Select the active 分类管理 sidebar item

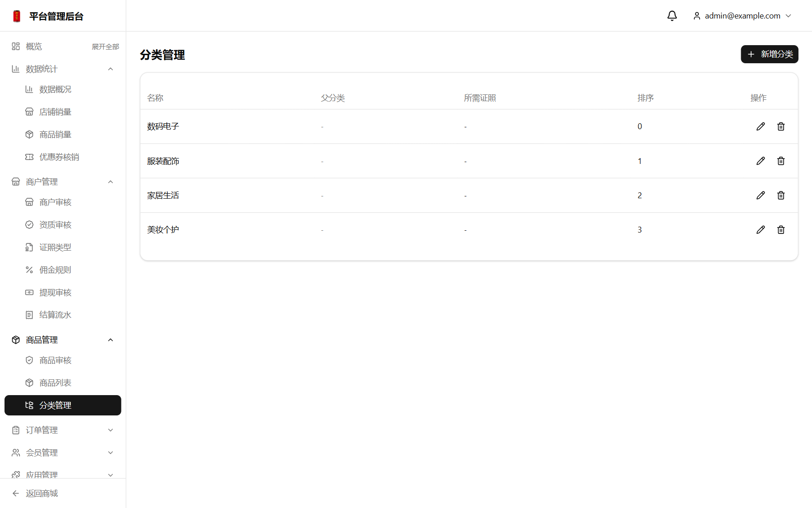tap(63, 405)
